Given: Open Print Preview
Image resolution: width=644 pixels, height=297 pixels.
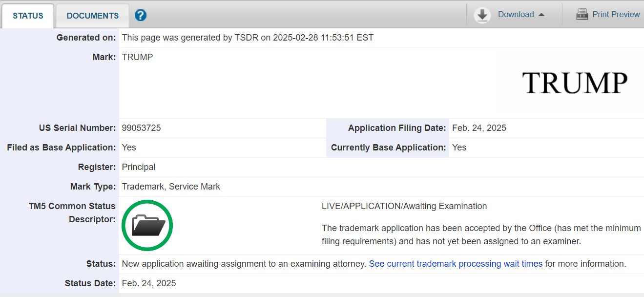Looking at the screenshot, I should tap(616, 15).
